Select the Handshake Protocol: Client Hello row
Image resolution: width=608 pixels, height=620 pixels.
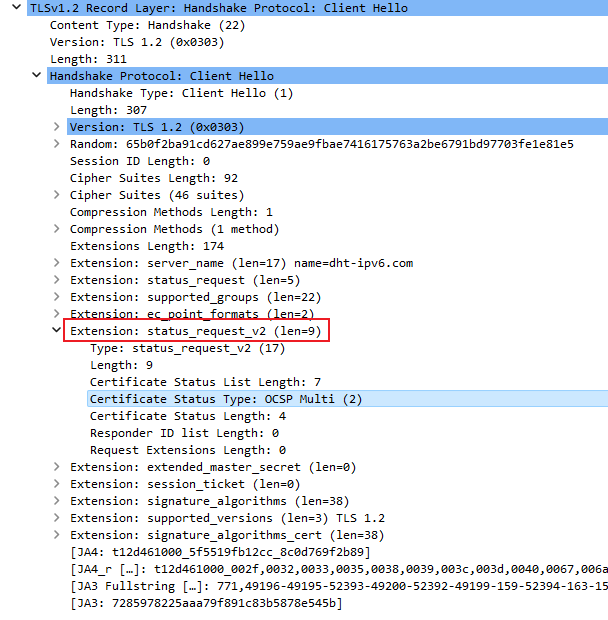pyautogui.click(x=327, y=76)
